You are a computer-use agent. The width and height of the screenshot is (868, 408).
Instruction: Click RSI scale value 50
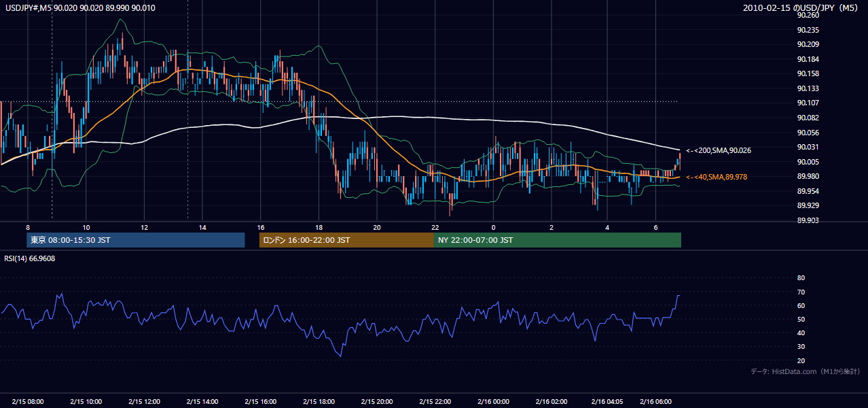[801, 319]
